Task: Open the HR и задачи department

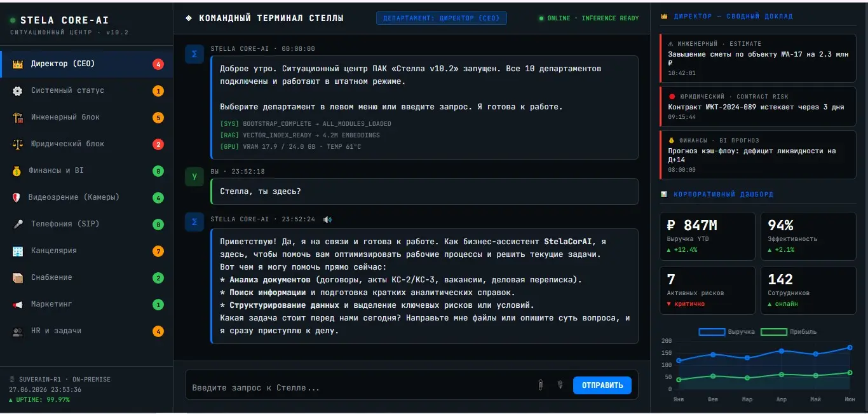Action: tap(86, 331)
